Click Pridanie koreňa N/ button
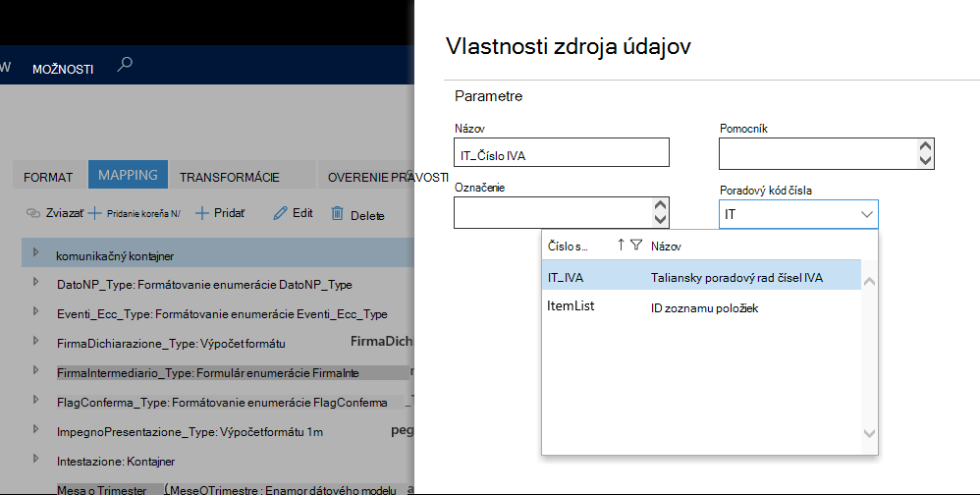Viewport: 980px width, 495px height. pos(143,214)
